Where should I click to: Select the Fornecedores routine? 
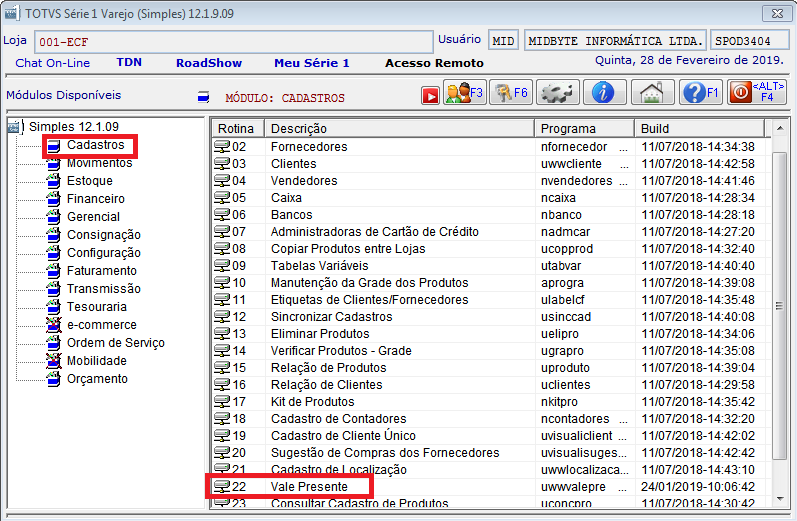pyautogui.click(x=309, y=147)
